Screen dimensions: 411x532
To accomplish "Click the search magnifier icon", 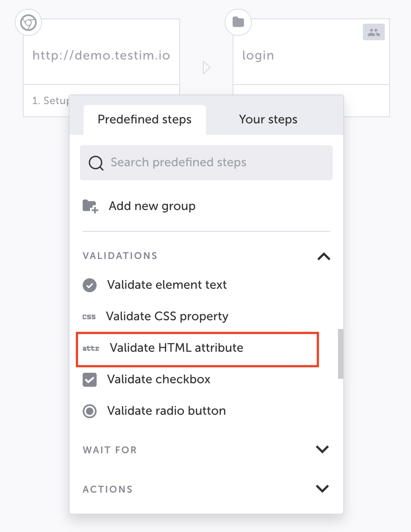I will point(96,163).
